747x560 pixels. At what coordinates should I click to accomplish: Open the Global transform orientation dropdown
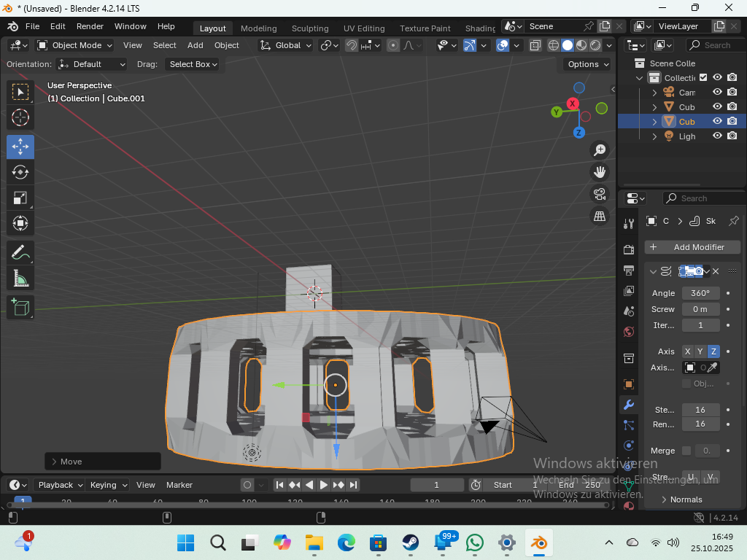coord(286,45)
